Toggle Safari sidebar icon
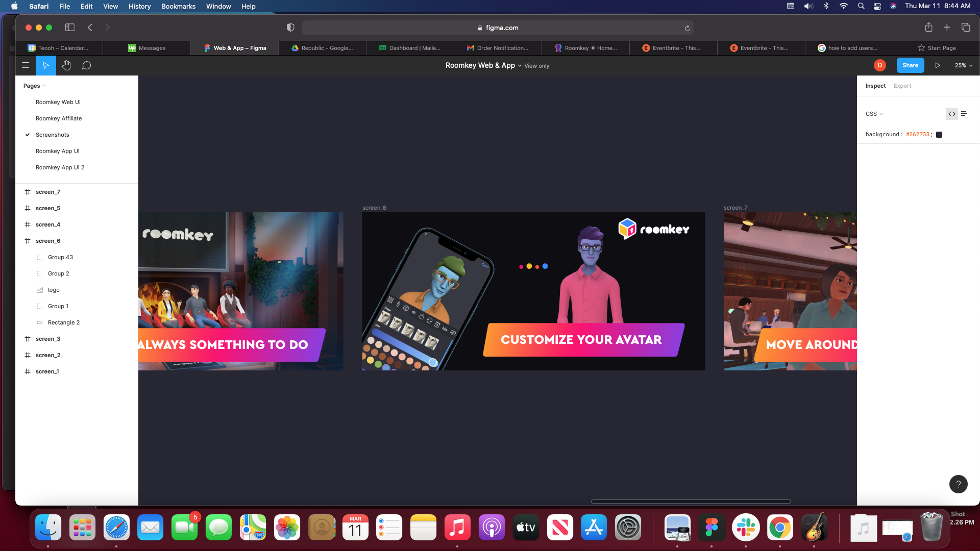Image resolution: width=980 pixels, height=551 pixels. pos(70,28)
